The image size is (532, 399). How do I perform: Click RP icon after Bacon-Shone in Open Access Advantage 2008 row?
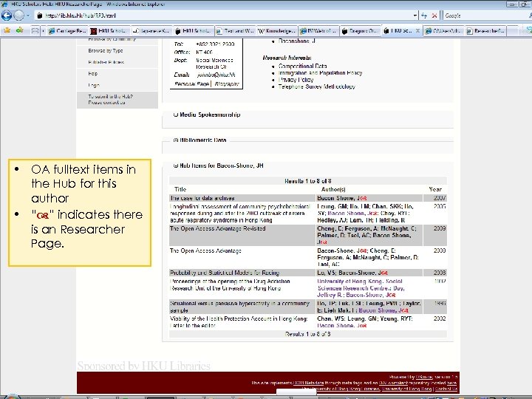pyautogui.click(x=363, y=251)
